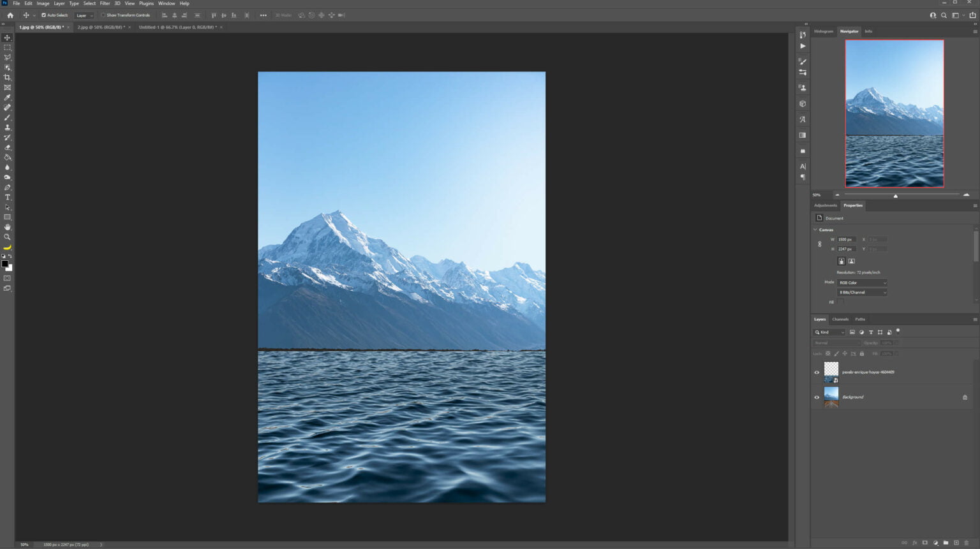Toggle the layer filter on/off switch

[x=898, y=331]
